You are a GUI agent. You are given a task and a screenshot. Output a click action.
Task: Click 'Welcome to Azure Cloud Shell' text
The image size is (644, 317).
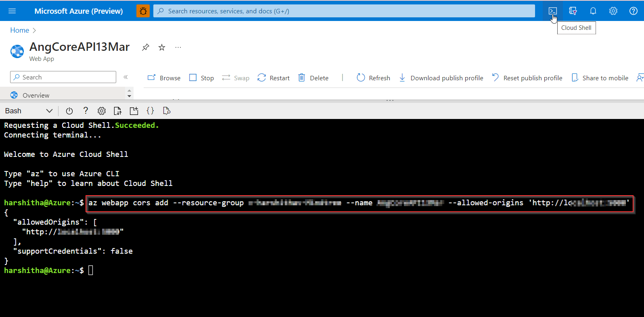click(66, 154)
